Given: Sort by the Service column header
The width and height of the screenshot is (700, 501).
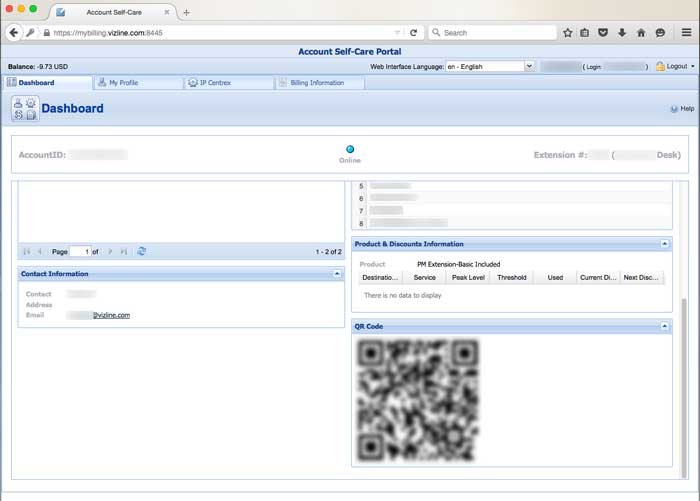Looking at the screenshot, I should tap(425, 278).
